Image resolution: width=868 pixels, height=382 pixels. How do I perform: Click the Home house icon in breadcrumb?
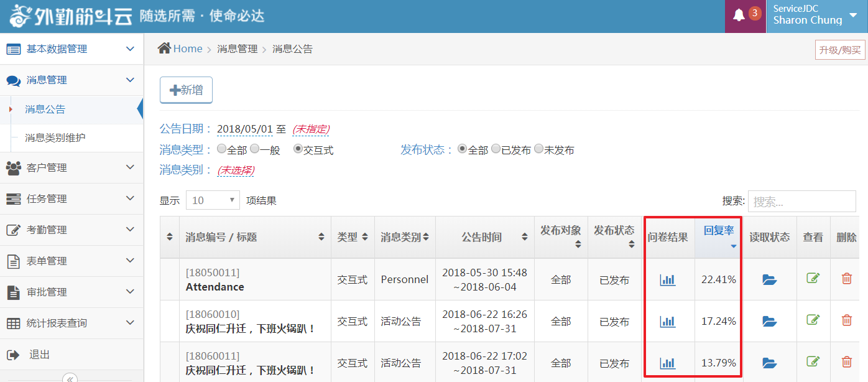(x=164, y=48)
